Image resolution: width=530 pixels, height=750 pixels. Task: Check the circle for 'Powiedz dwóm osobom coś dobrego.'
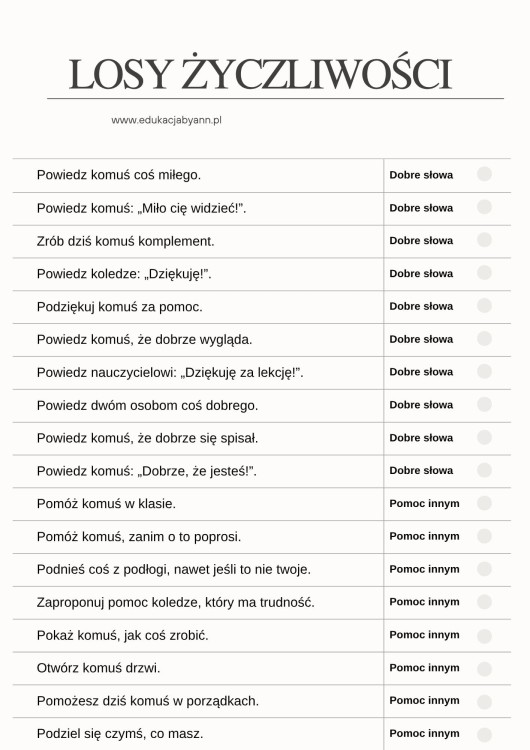click(484, 404)
